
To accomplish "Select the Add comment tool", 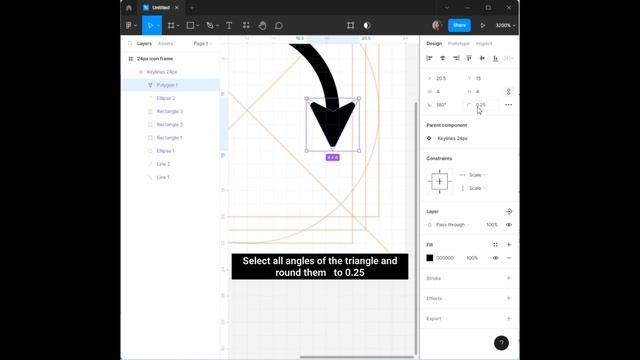I will (x=279, y=25).
